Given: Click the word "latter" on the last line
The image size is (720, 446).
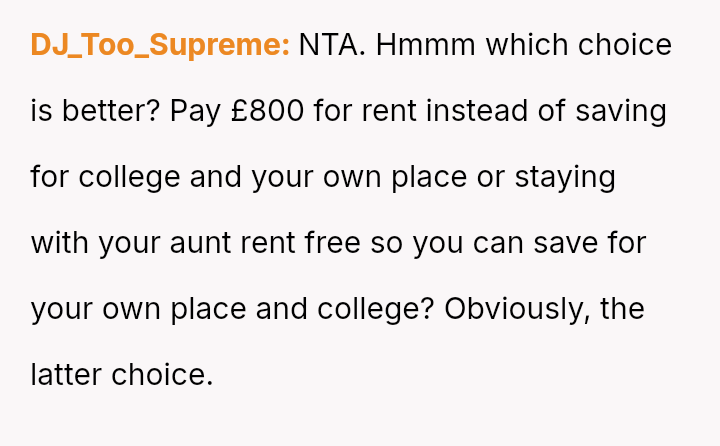Looking at the screenshot, I should (x=66, y=375).
